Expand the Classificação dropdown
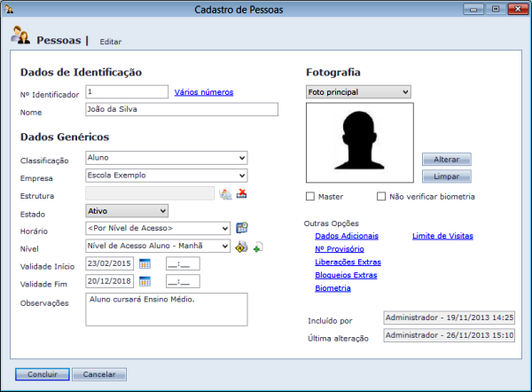Viewport: 532px width, 392px height. coord(166,158)
